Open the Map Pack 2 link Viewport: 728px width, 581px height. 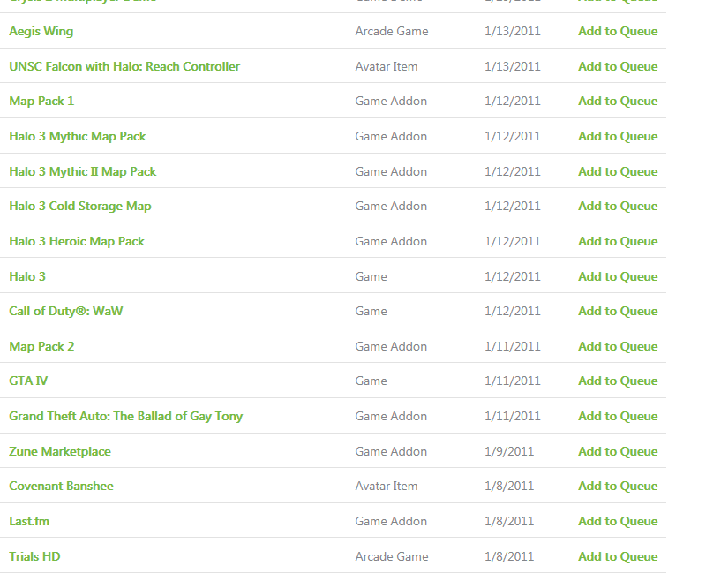[x=41, y=346]
